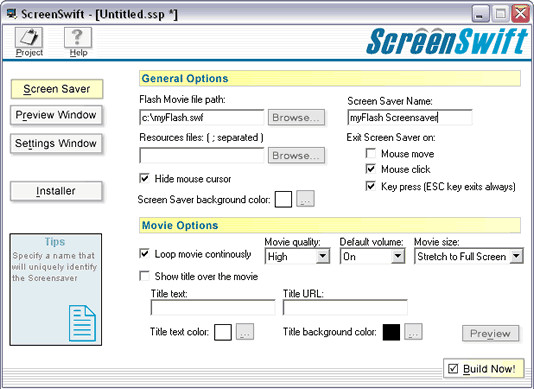Open the Default volume dropdown

(398, 256)
